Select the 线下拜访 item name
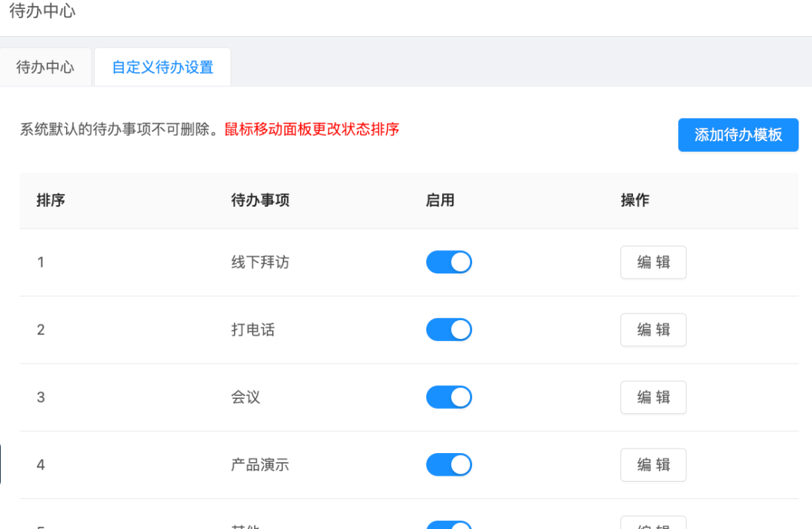This screenshot has width=812, height=529. point(260,262)
